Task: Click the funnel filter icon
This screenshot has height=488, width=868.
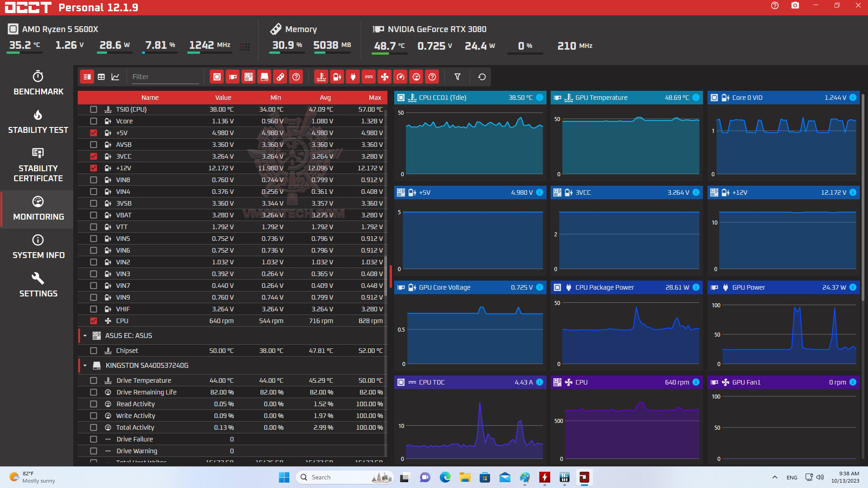Action: click(x=458, y=77)
